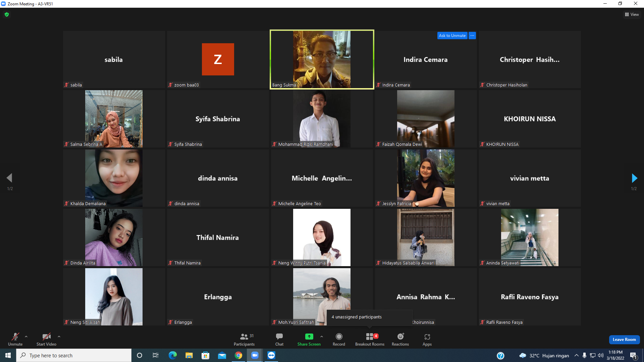Click the Neng Winny Putri Tsania label
The width and height of the screenshot is (644, 362).
pos(302,263)
